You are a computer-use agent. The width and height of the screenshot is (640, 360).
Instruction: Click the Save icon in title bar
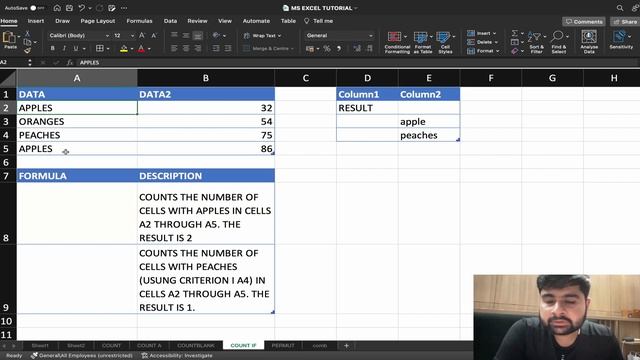(69, 8)
